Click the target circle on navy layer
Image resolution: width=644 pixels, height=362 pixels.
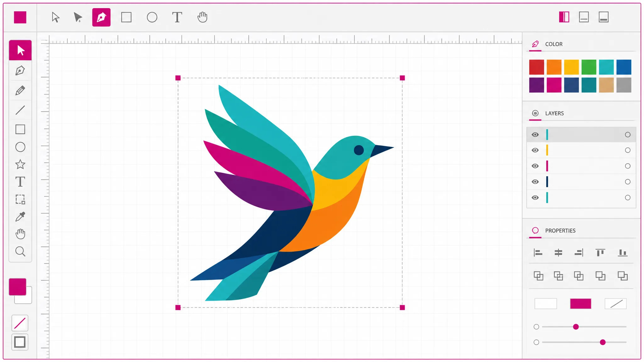pos(628,182)
